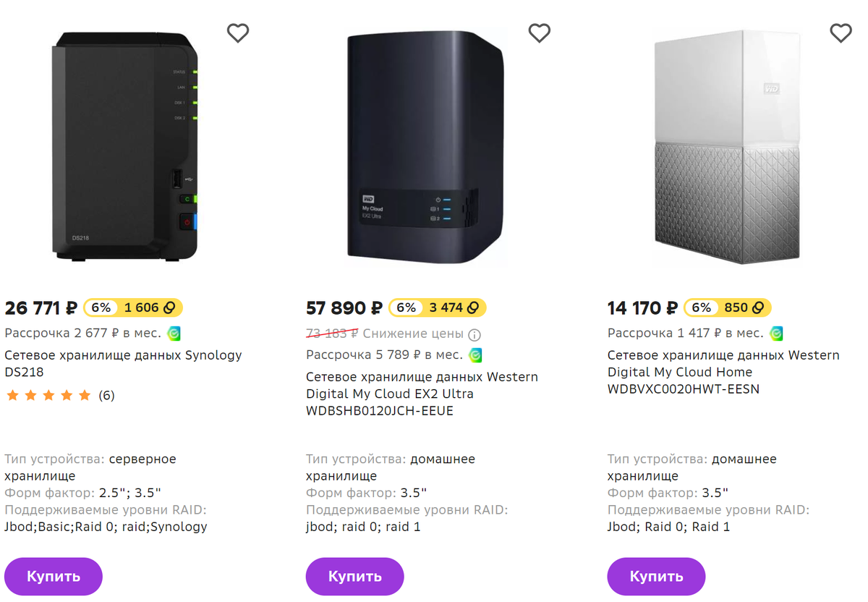The height and width of the screenshot is (602, 868).
Task: Click green installment icon near 1 417 ₽
Action: [776, 334]
